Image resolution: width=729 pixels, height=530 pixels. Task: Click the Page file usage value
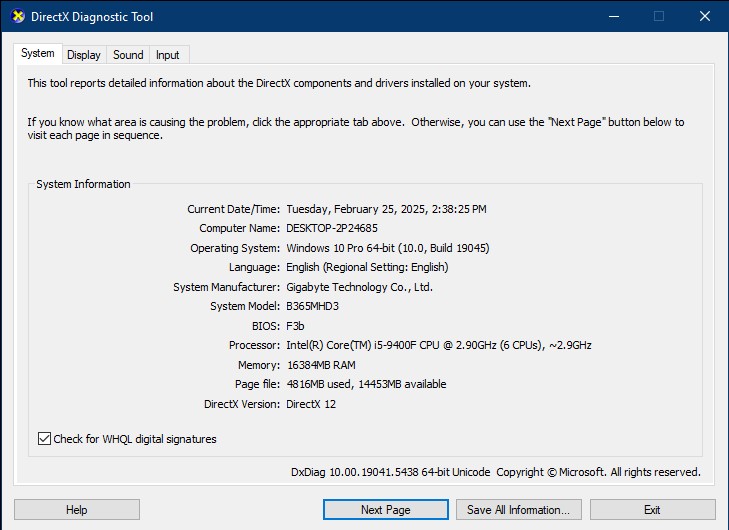366,384
